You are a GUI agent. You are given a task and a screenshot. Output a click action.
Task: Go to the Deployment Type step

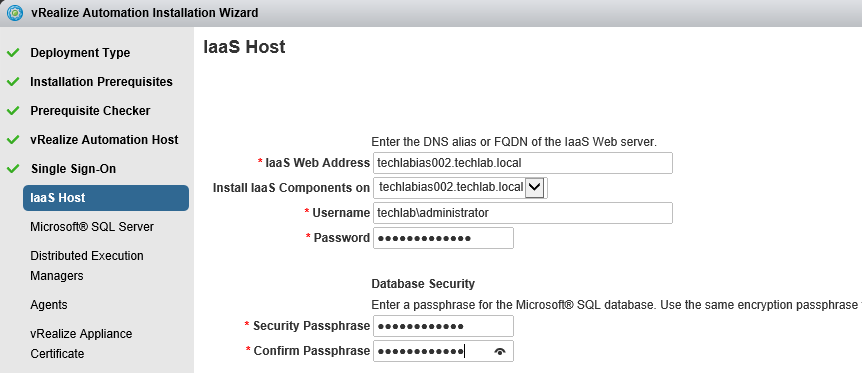[x=80, y=53]
